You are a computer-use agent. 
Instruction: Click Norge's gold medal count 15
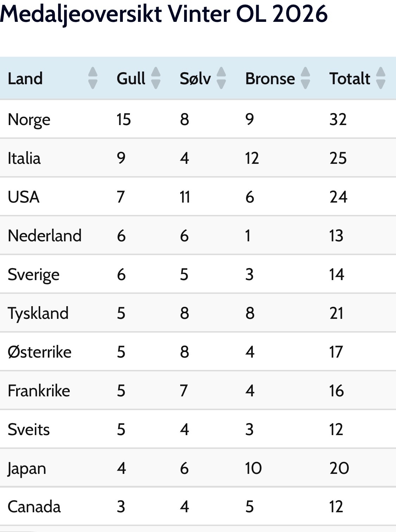click(124, 119)
